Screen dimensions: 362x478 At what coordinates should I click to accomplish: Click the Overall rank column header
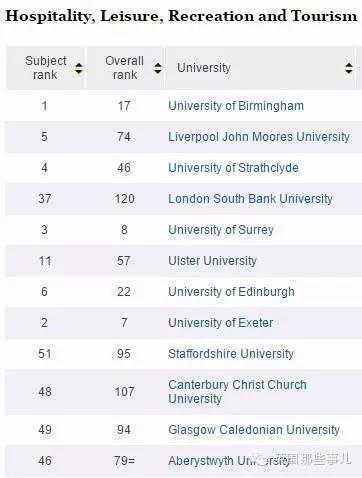[125, 68]
